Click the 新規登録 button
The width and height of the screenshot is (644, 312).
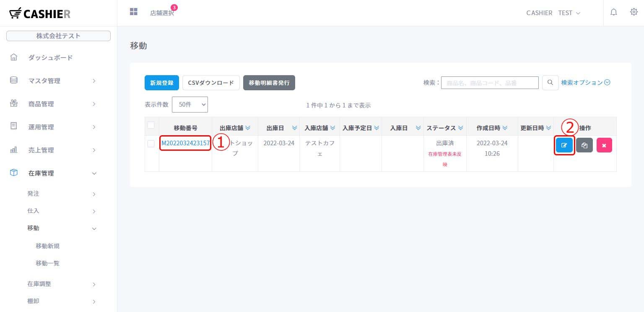pyautogui.click(x=162, y=83)
